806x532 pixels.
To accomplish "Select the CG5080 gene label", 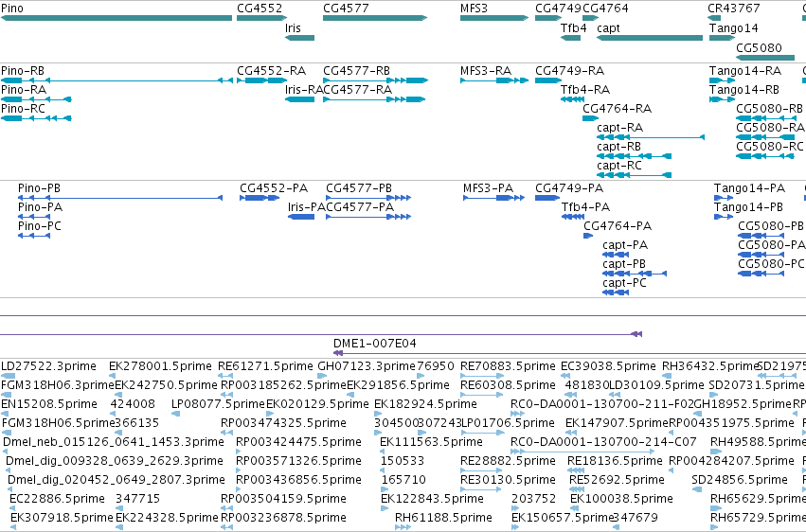I will tap(759, 47).
